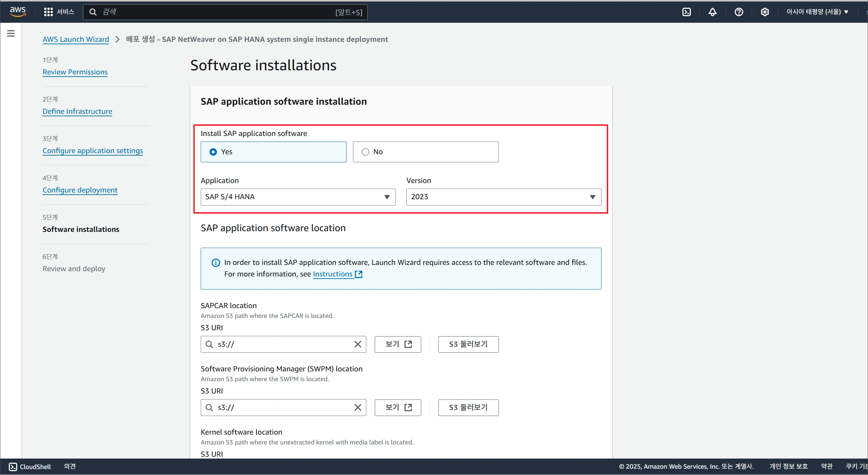The image size is (868, 475).
Task: Open the Instructions link
Action: [x=333, y=274]
